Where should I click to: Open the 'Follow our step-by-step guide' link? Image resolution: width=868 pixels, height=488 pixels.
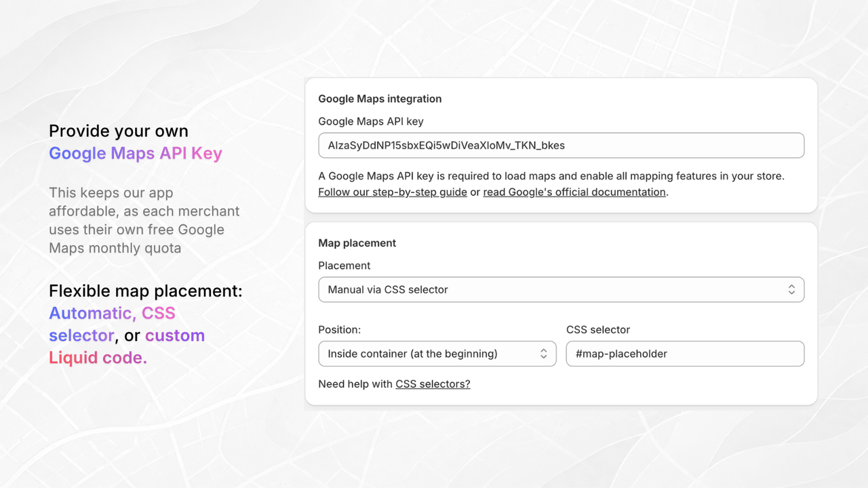[393, 192]
